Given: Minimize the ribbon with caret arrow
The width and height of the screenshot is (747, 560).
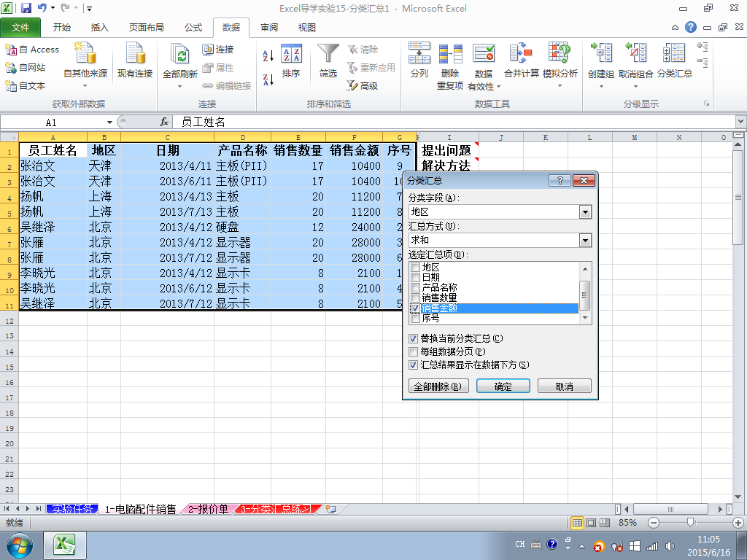Looking at the screenshot, I should (675, 28).
